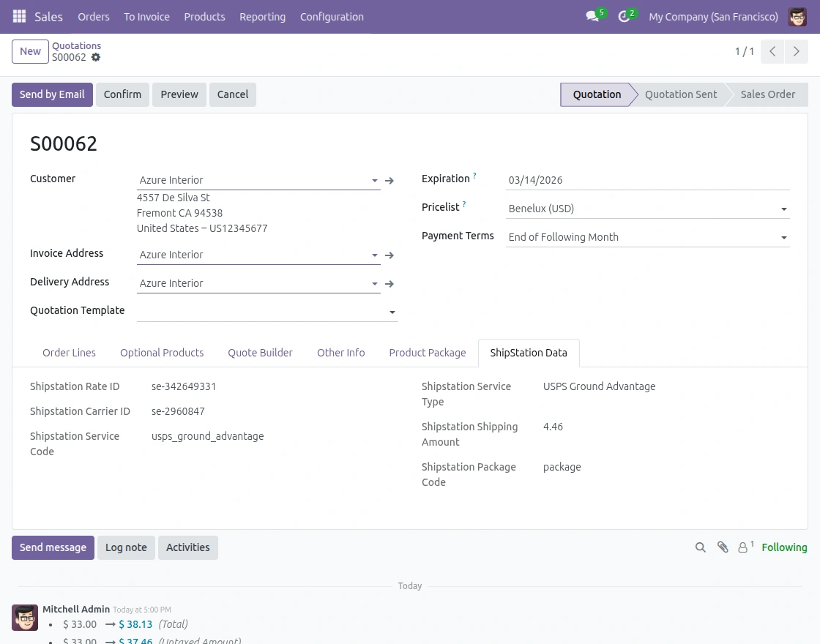820x644 pixels.
Task: Click the Send by Email button
Action: pyautogui.click(x=52, y=94)
